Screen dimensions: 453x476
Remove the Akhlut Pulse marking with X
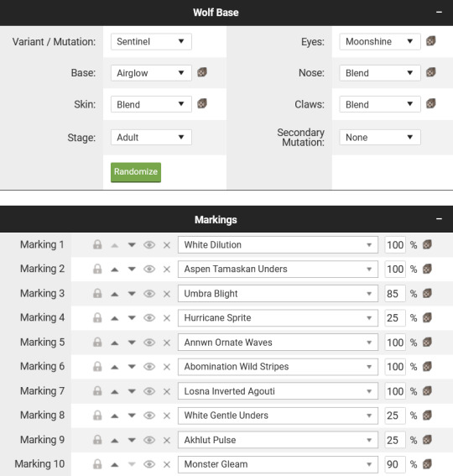point(167,440)
